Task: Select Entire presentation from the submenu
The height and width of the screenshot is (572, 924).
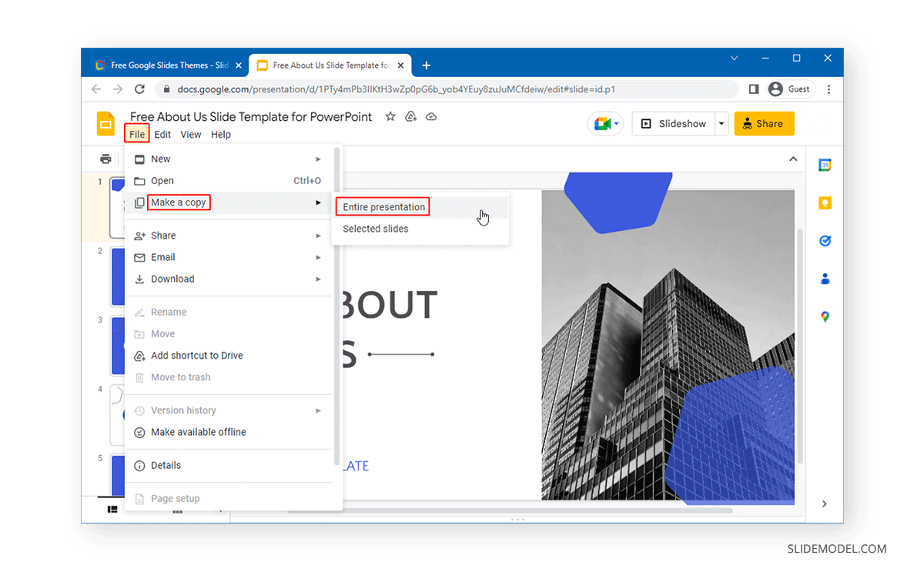Action: (382, 206)
